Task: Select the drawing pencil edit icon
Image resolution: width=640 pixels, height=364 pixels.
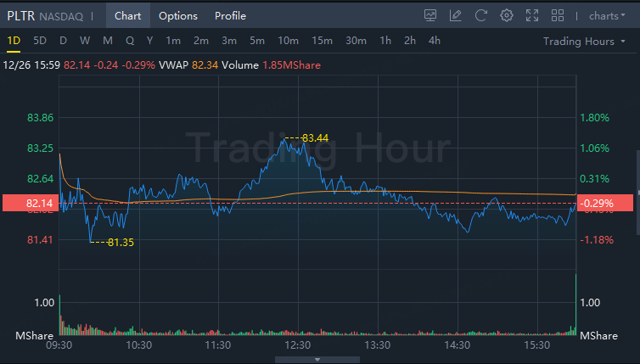Action: pos(456,15)
